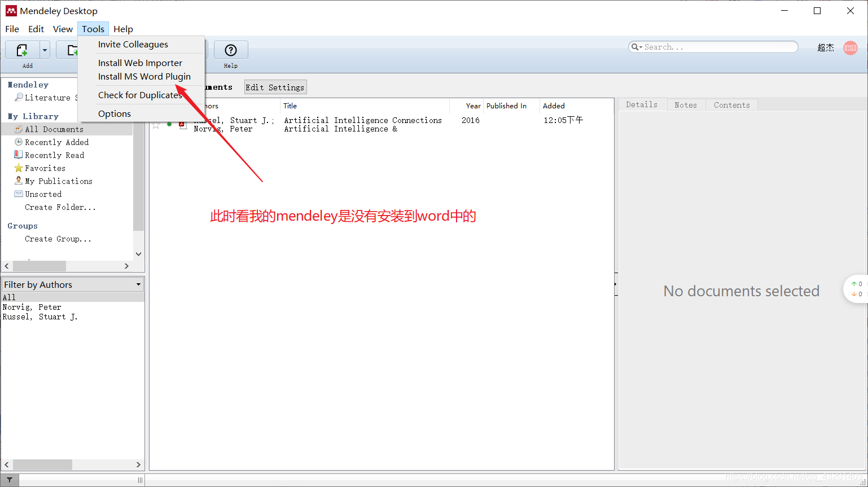Open the PDF icon of the document

point(182,125)
